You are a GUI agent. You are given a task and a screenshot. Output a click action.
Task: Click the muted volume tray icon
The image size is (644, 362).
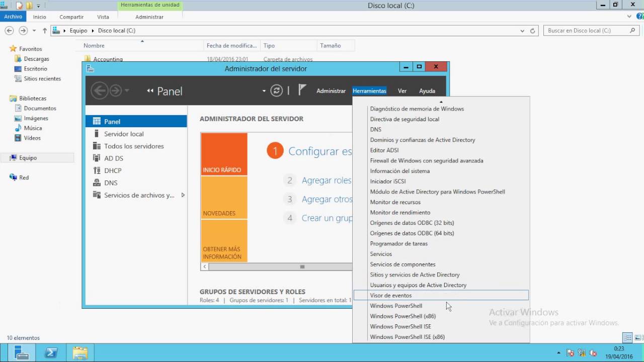pos(593,353)
